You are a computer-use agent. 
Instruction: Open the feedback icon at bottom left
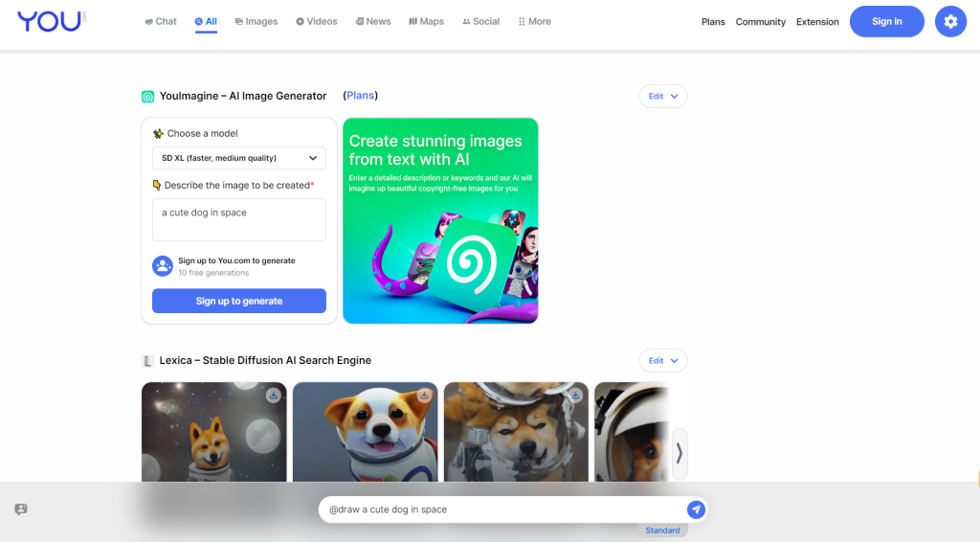click(x=21, y=509)
